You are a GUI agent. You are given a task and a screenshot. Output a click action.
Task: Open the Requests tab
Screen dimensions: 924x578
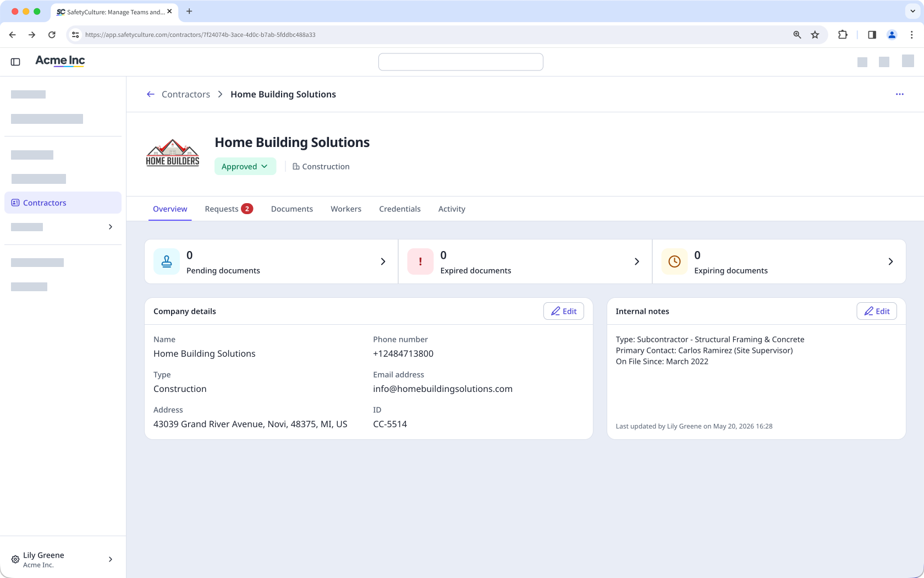pos(228,209)
